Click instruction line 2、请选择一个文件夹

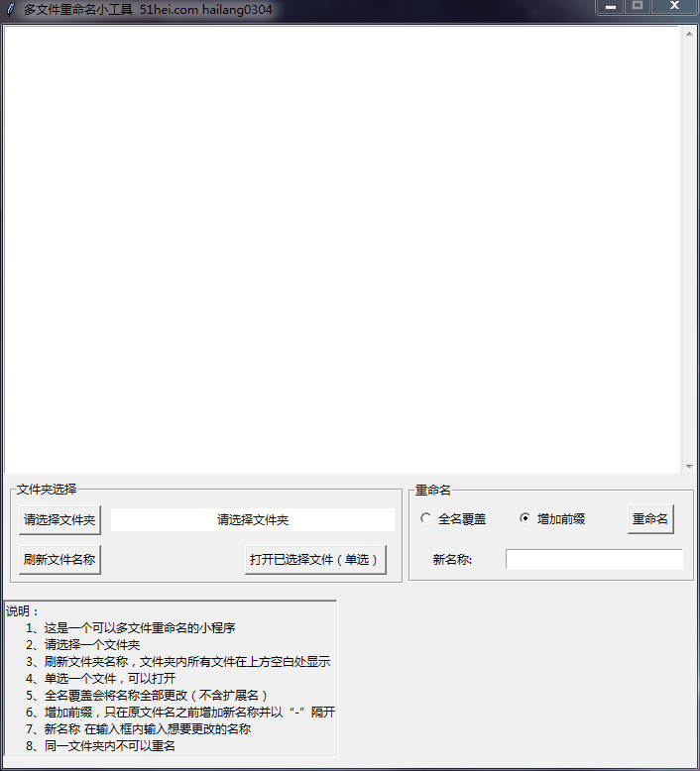82,644
